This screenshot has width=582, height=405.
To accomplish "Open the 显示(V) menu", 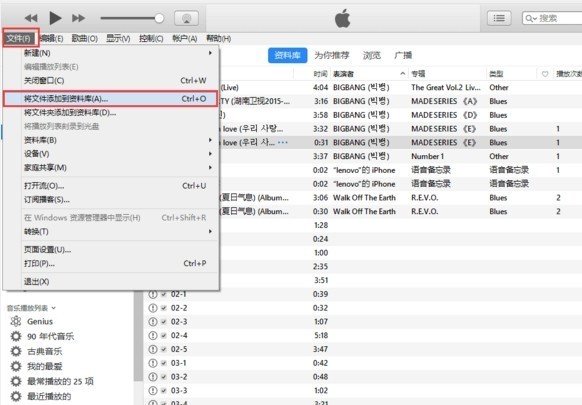I will [x=118, y=38].
